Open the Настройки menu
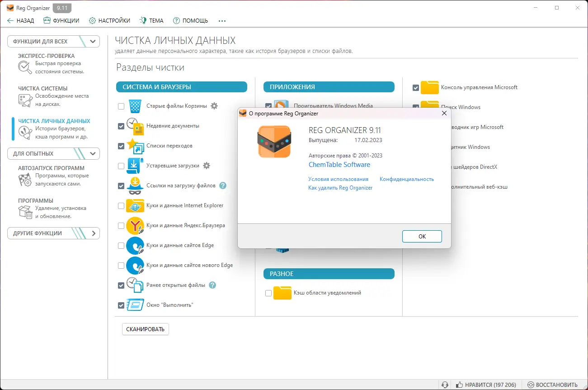 click(x=109, y=20)
